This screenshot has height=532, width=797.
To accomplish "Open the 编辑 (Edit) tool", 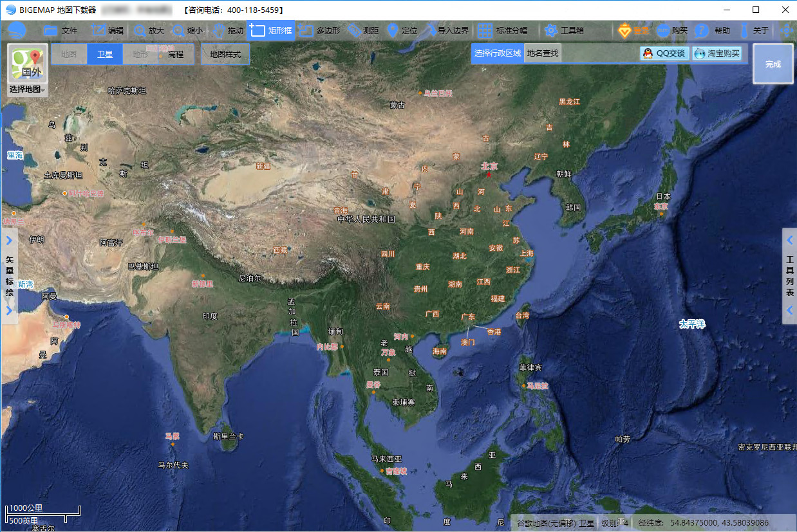I will 107,30.
